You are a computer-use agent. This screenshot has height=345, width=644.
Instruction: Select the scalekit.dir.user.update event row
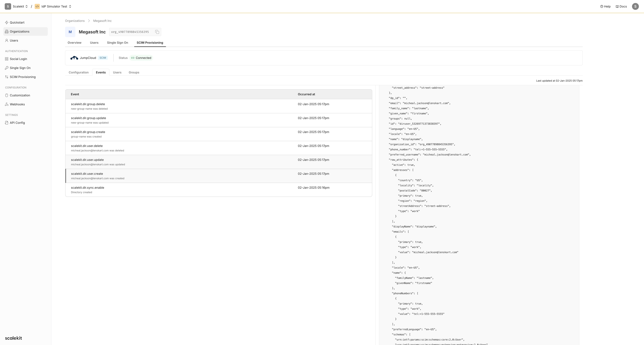[218, 162]
